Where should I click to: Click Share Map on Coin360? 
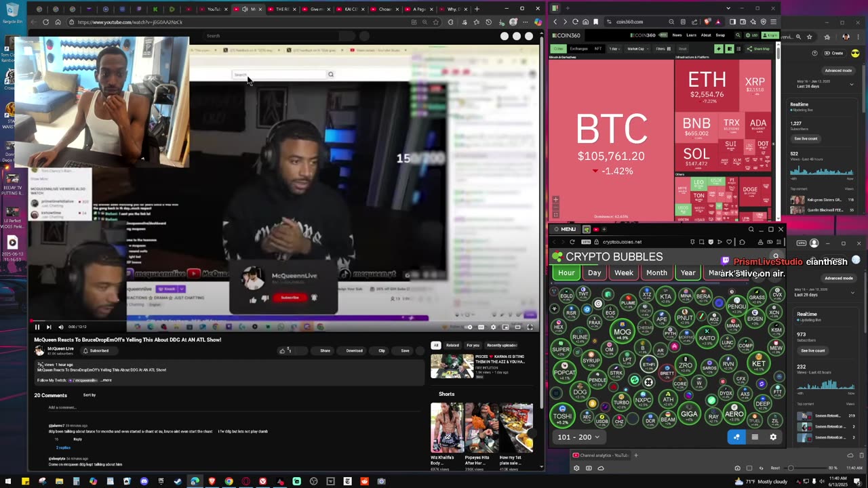pos(758,49)
